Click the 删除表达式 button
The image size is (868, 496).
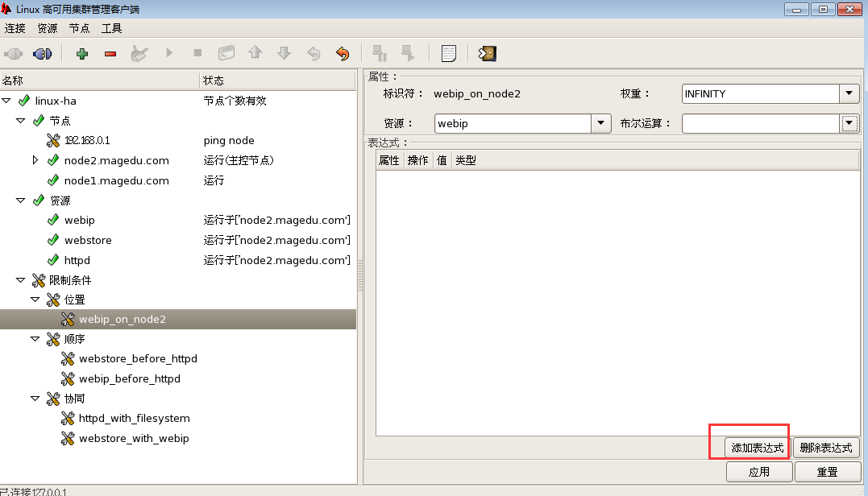[826, 448]
